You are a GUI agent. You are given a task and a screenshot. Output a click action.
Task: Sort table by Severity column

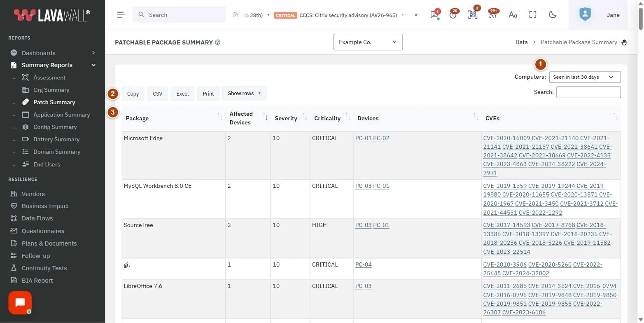point(290,118)
